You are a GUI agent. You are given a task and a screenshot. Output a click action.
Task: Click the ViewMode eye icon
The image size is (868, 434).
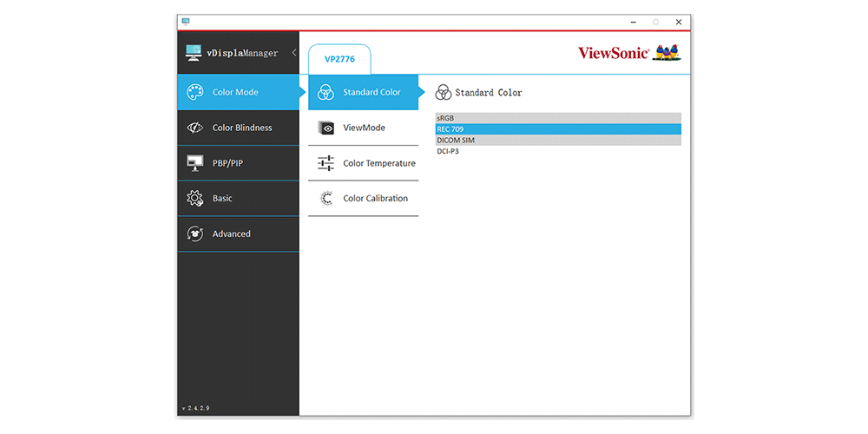pyautogui.click(x=326, y=128)
